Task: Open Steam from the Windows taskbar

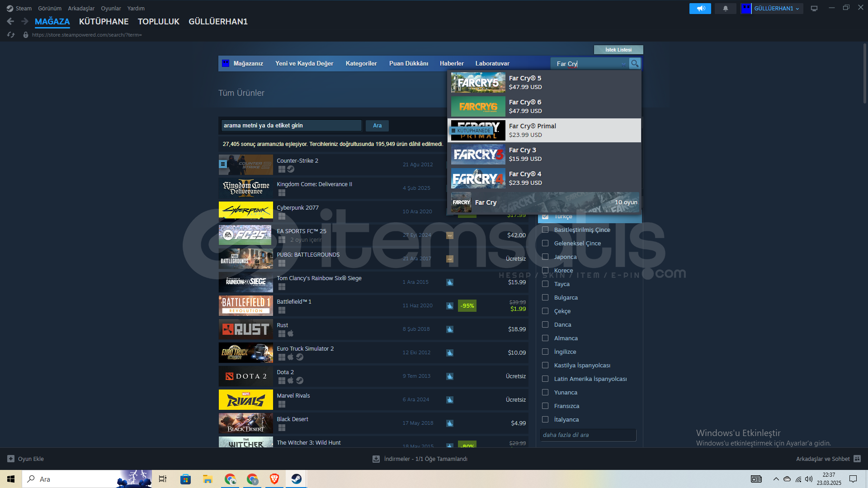Action: click(x=297, y=479)
